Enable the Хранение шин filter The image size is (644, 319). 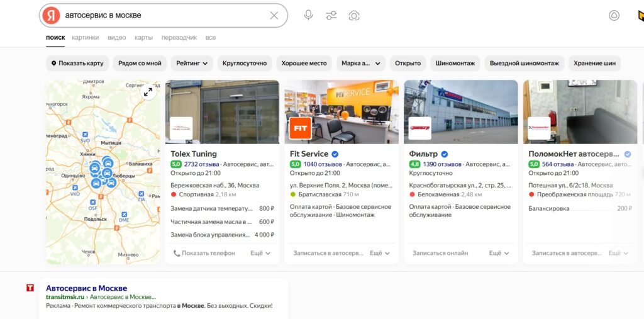[595, 64]
